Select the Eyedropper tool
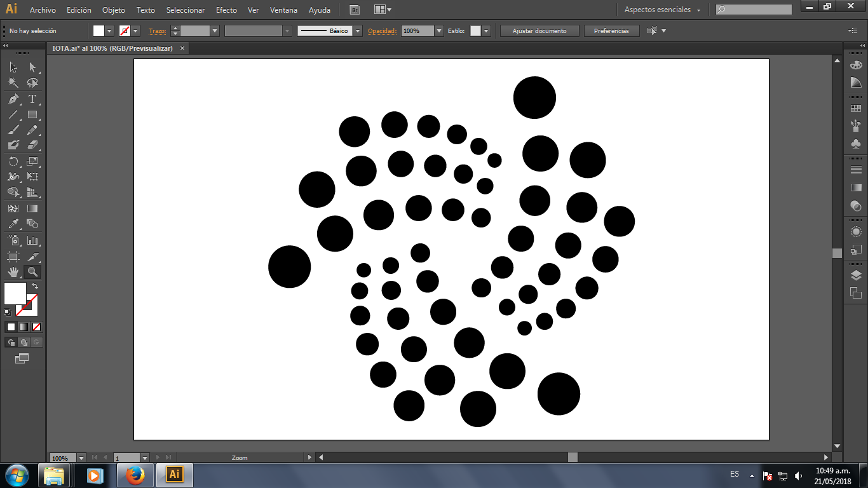868x488 pixels. coord(13,224)
